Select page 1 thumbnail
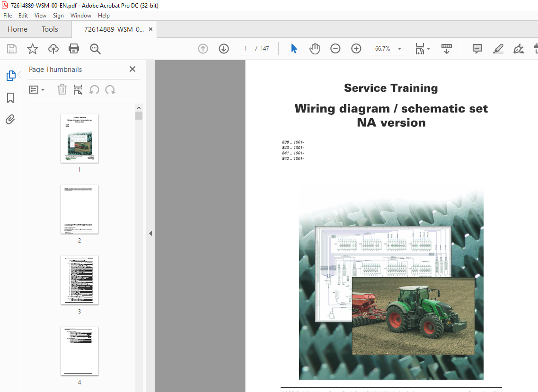The image size is (538, 392). [x=79, y=138]
